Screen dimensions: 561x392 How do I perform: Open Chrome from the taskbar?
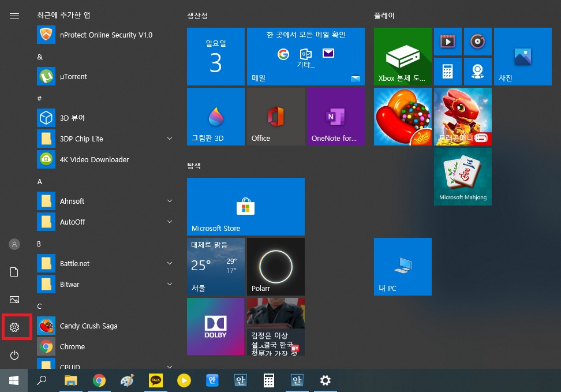[99, 380]
